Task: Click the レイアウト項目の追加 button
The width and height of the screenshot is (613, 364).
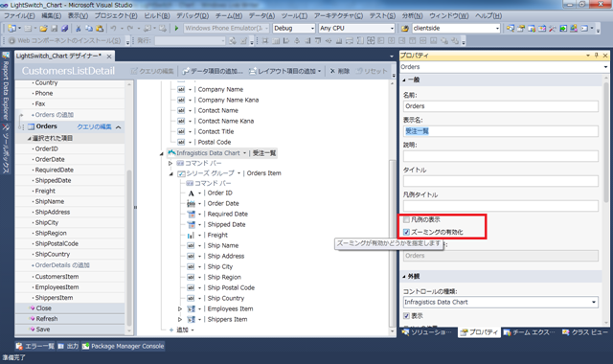Action: 285,71
